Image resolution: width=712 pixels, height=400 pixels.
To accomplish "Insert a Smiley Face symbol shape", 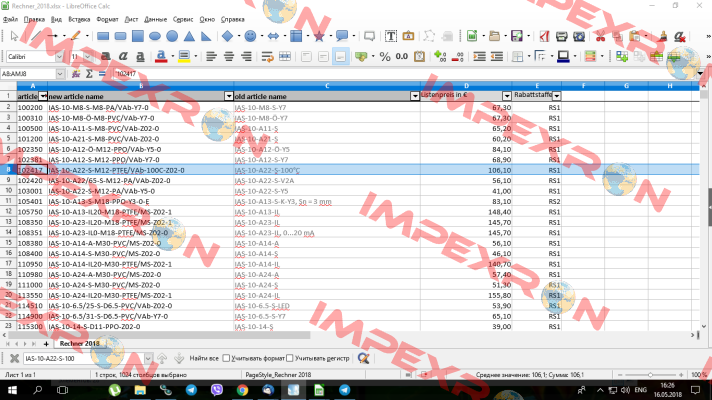I will [x=250, y=36].
